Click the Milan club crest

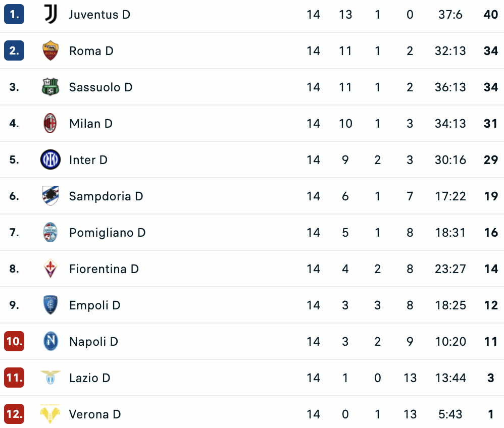point(51,123)
